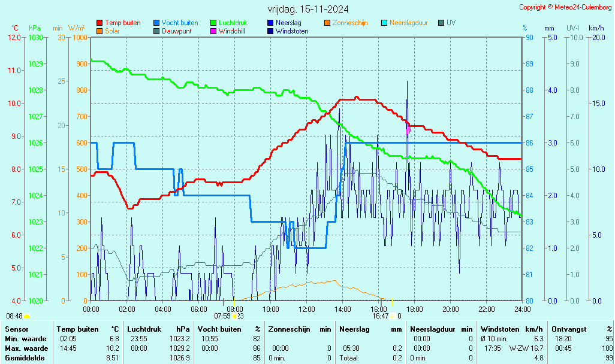Click the red Temp buiten legend square
The width and height of the screenshot is (615, 364).
click(100, 23)
